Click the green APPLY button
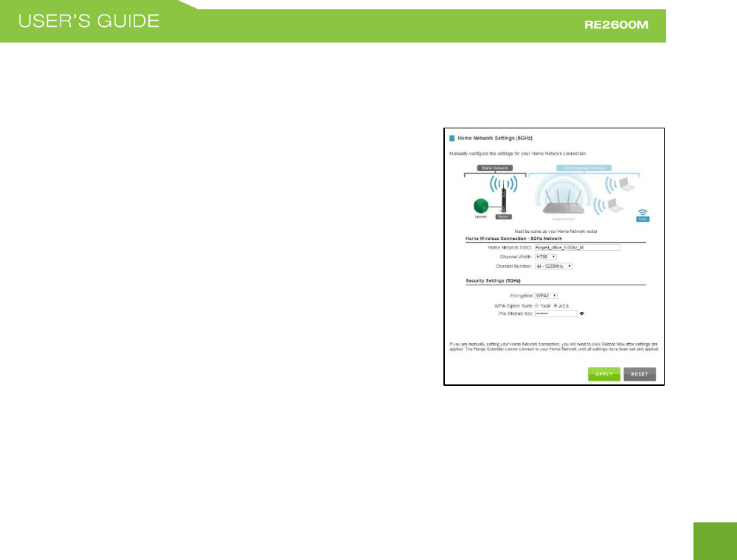The image size is (737, 560). click(x=604, y=374)
